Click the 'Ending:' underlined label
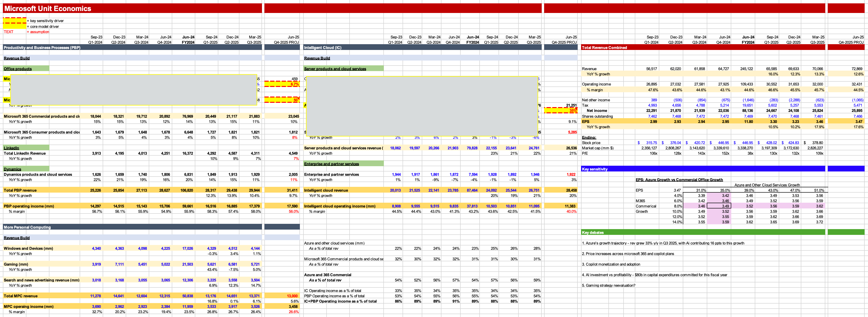This screenshot has width=868, height=317. [589, 137]
